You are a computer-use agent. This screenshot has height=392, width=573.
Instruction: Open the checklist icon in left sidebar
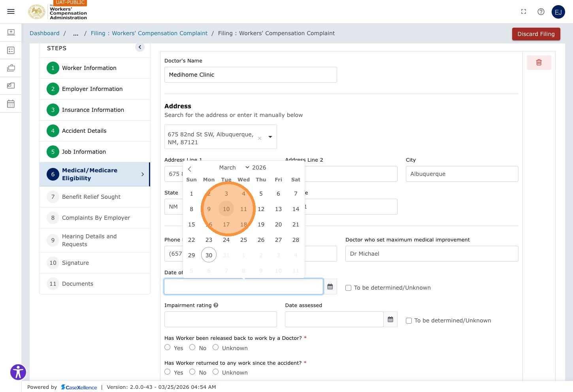tap(11, 50)
